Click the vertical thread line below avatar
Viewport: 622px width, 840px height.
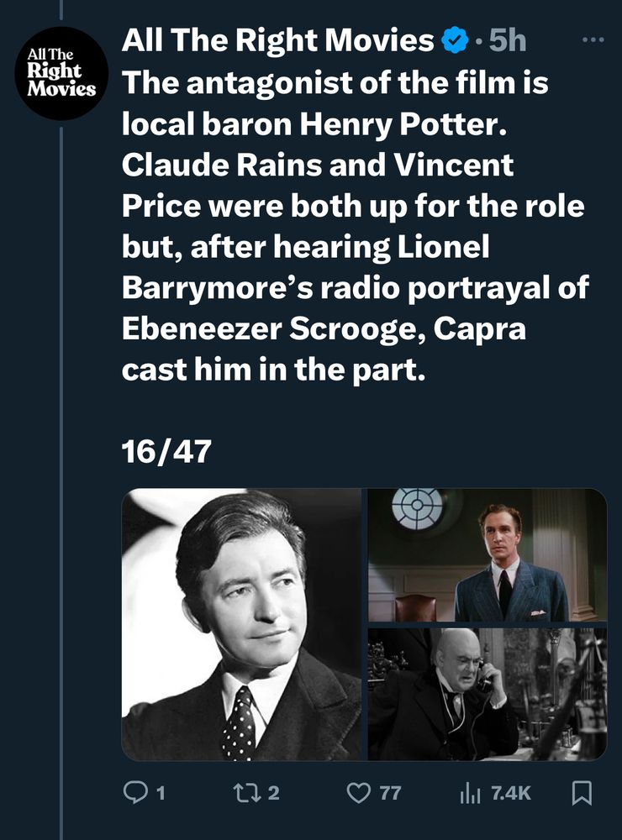point(61,420)
